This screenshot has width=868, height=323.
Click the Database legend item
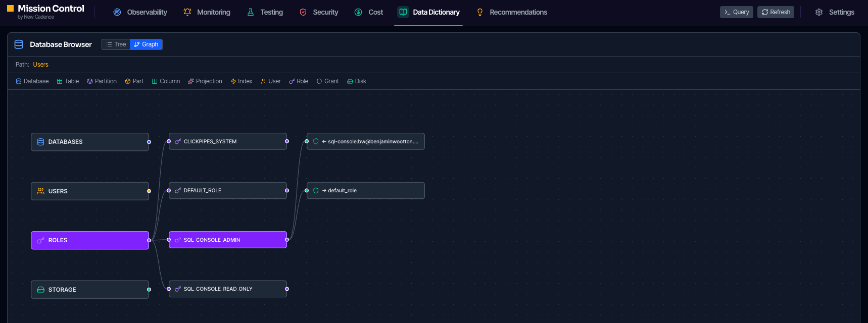click(32, 81)
